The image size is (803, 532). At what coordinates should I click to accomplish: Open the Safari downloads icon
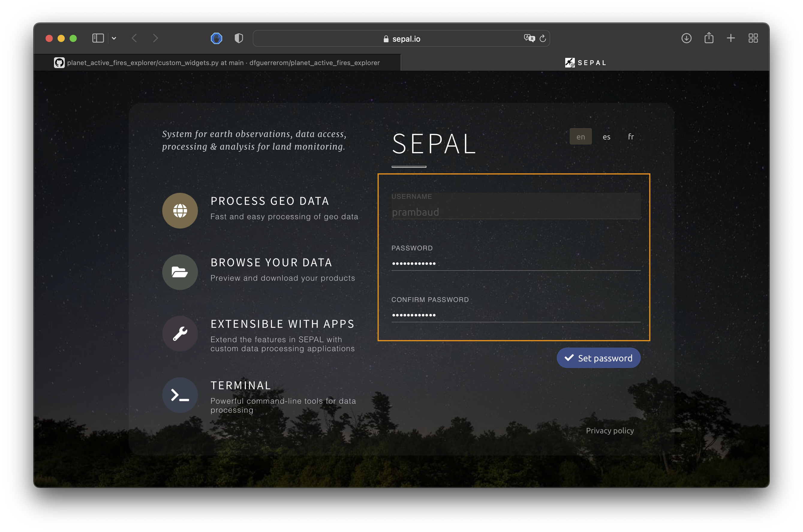tap(686, 38)
